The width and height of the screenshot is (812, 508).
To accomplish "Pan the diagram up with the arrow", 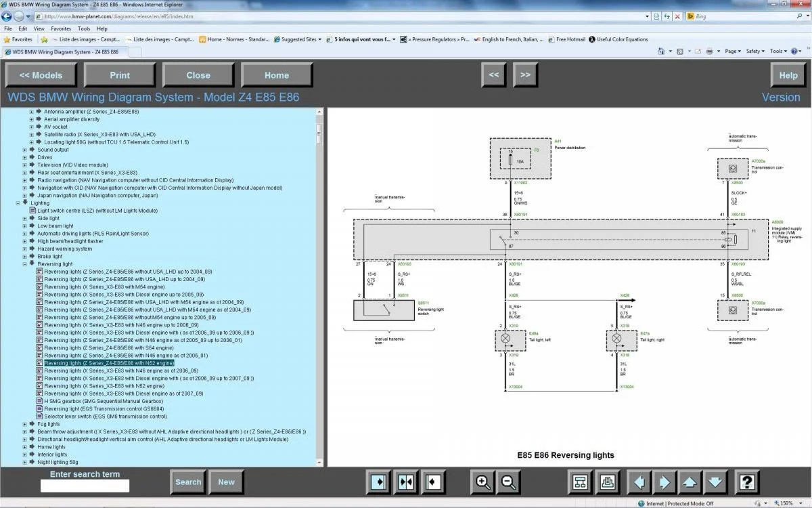I will tap(690, 482).
